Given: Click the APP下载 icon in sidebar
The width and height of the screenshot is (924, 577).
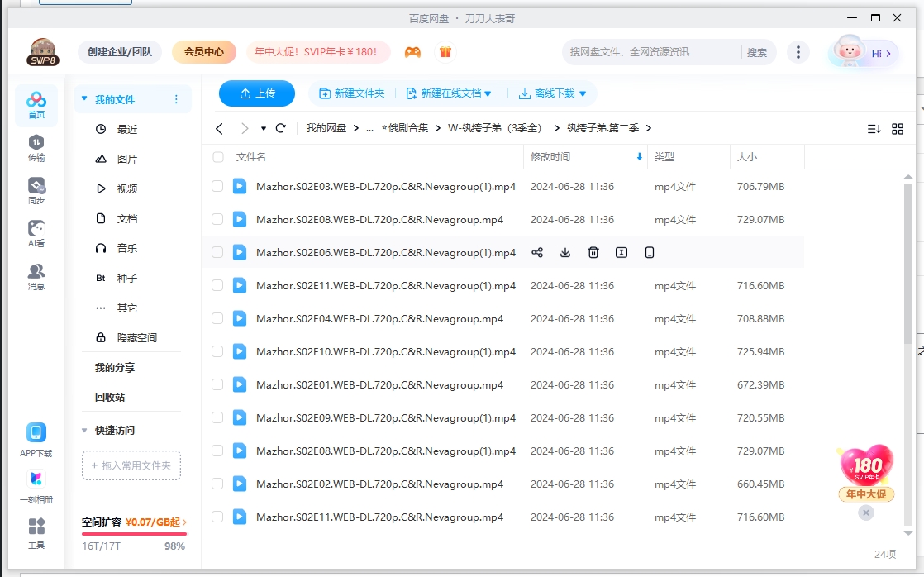Looking at the screenshot, I should tap(36, 440).
